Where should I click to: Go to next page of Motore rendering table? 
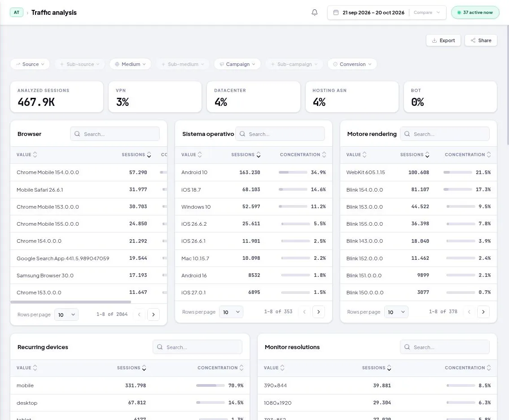click(x=483, y=312)
